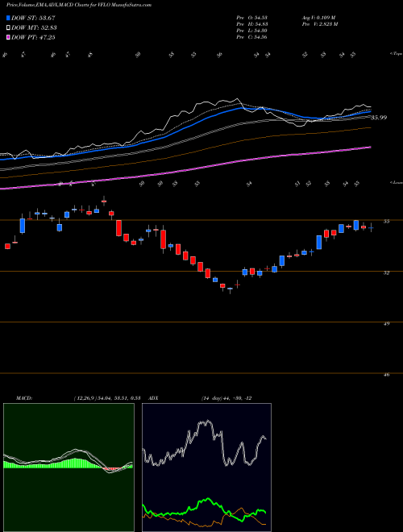Viewport: 403px width, 532px height.
Task: Click the last doji candle at the right edge
Action: click(x=371, y=227)
